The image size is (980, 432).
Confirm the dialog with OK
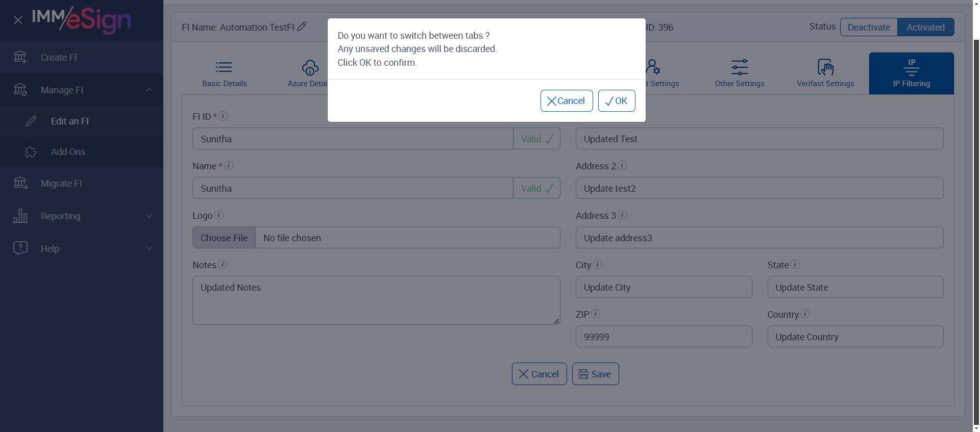pyautogui.click(x=616, y=101)
